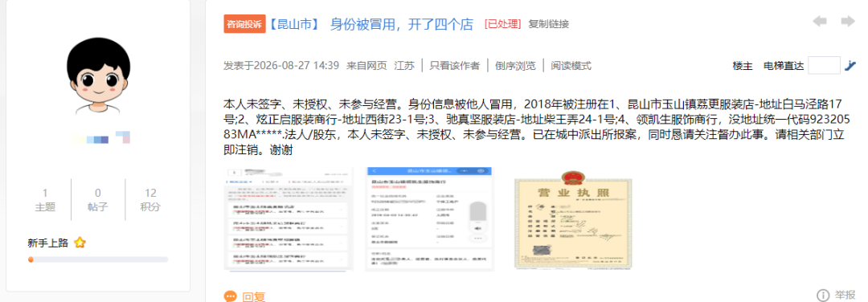868x302 pixels.
Task: Click 回复 to reply to post
Action: (254, 297)
